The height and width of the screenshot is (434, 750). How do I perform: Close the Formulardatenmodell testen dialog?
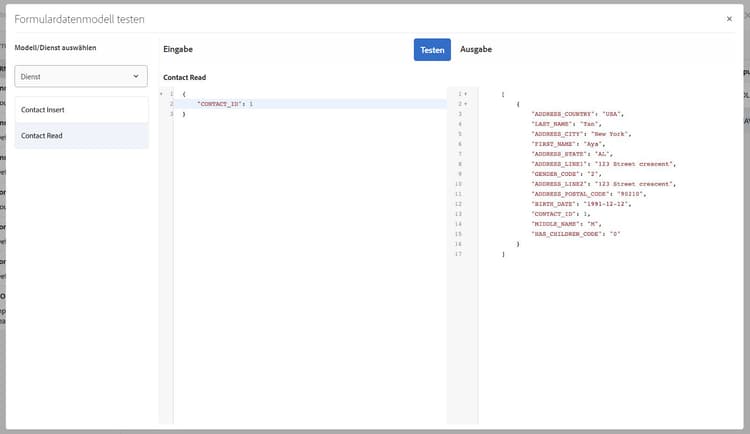(x=729, y=19)
